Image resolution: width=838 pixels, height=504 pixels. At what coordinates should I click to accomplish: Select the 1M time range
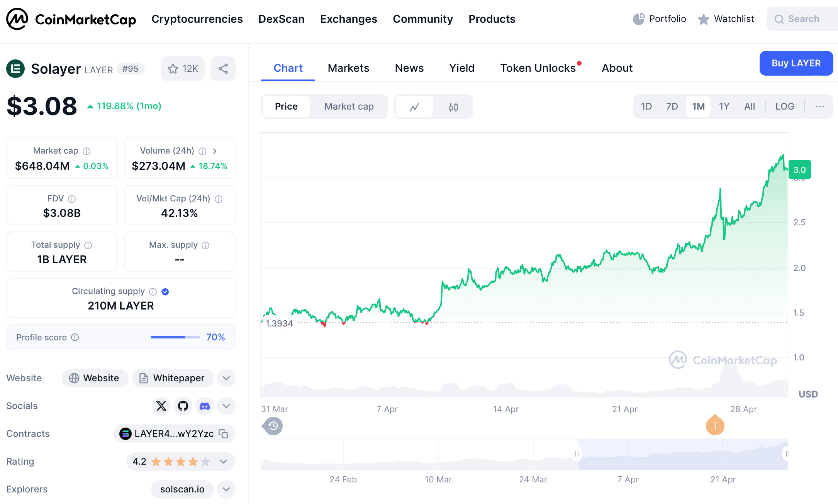point(698,107)
